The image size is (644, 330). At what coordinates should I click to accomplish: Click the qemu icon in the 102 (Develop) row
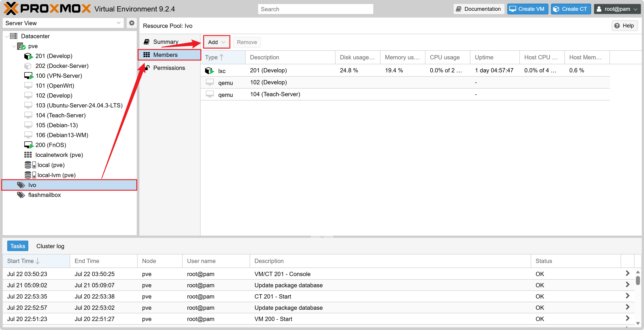(x=210, y=82)
